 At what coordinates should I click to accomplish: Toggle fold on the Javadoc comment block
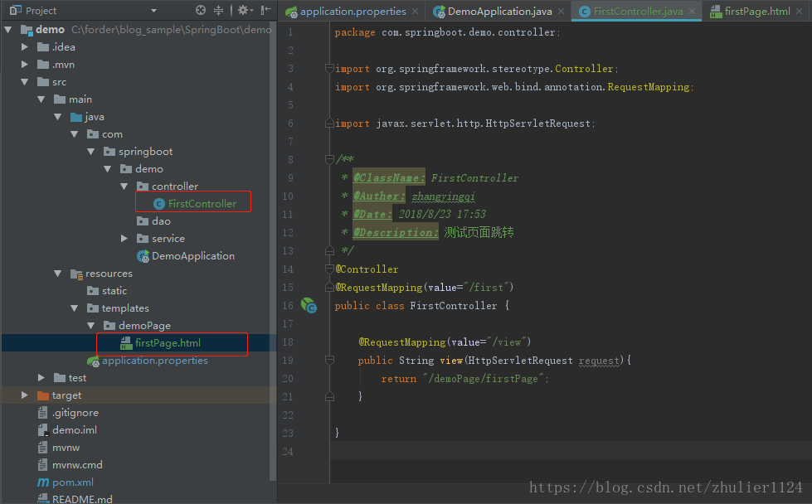(330, 160)
